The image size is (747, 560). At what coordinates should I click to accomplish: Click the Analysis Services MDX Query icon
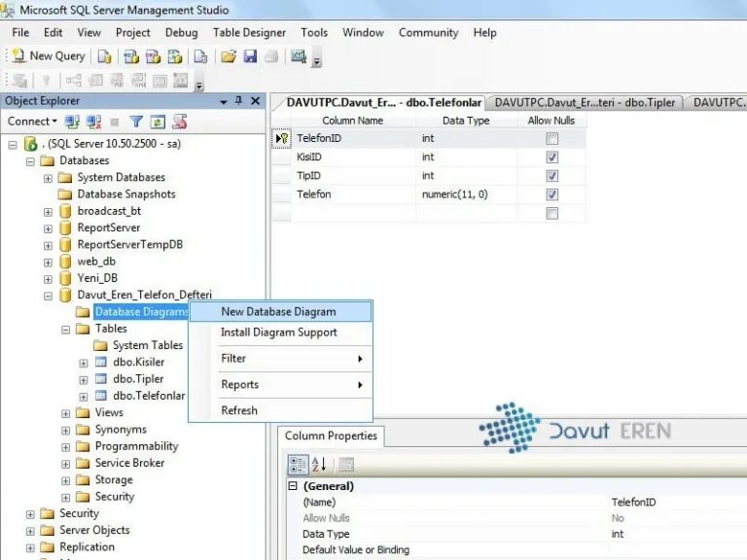point(131,56)
